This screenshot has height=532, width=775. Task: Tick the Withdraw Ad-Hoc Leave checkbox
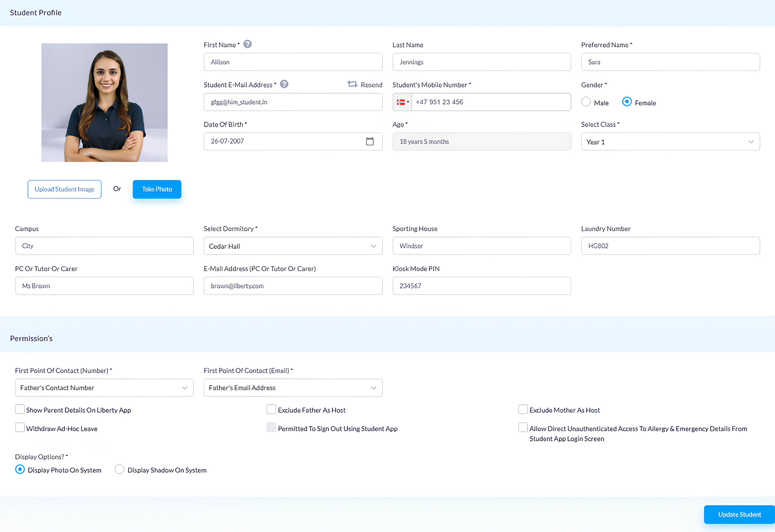(x=20, y=428)
